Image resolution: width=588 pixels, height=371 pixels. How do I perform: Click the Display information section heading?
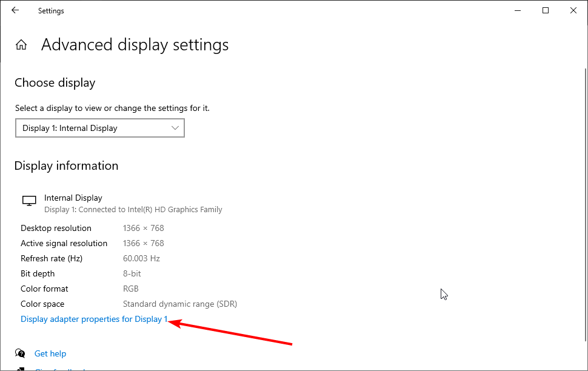66,165
